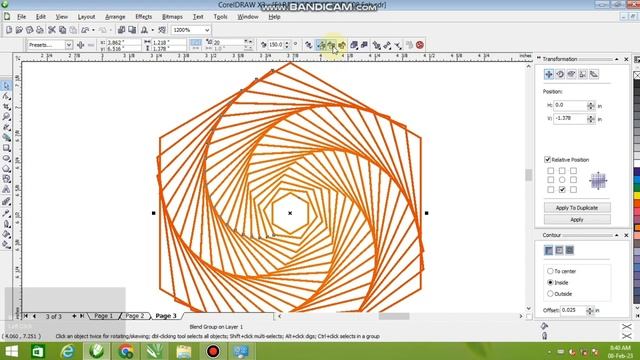The image size is (640, 360).
Task: Click the New document icon
Action: pos(9,30)
